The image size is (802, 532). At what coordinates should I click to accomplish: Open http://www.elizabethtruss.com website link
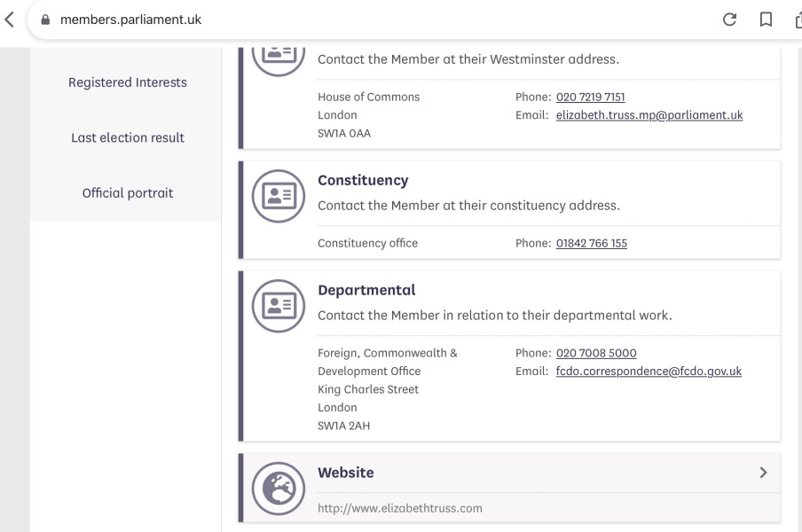[x=399, y=508]
